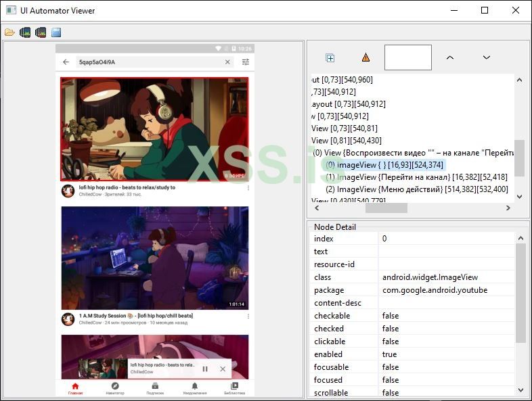Maximize the UI Automator Viewer window
The height and width of the screenshot is (401, 532).
coord(485,11)
